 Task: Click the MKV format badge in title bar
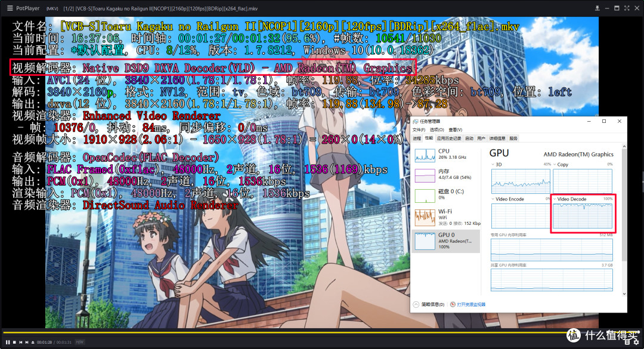[52, 8]
